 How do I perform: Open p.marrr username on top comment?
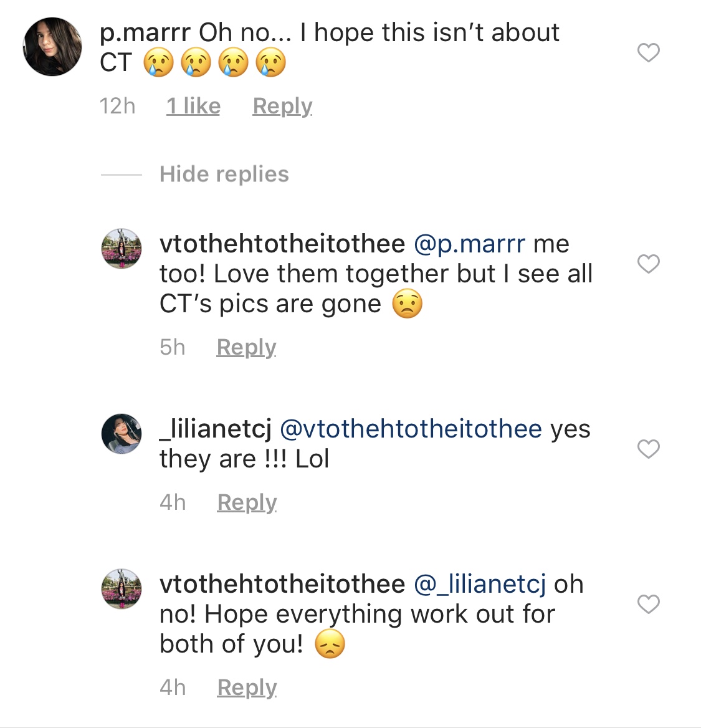pyautogui.click(x=145, y=34)
